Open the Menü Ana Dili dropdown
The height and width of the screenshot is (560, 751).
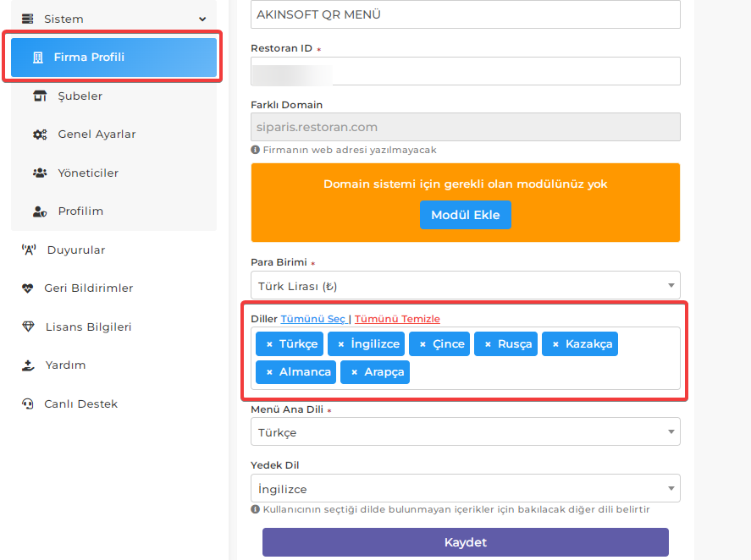466,432
